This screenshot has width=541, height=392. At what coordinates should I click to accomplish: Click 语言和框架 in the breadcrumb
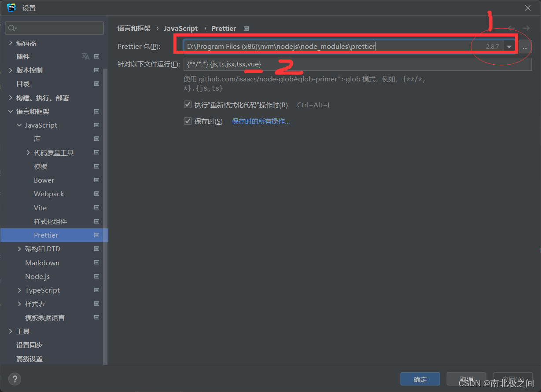(134, 28)
